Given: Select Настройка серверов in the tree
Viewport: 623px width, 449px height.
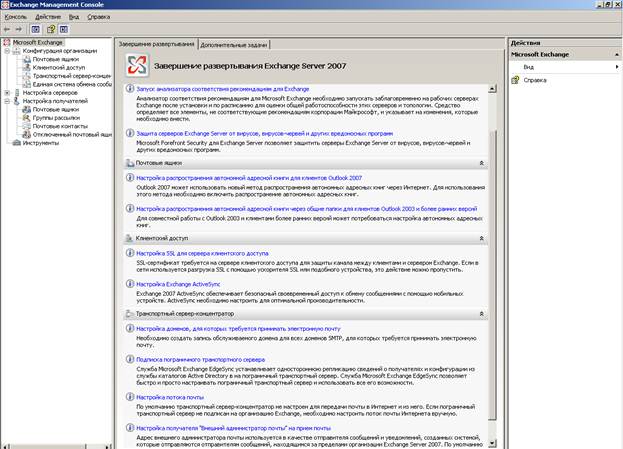Looking at the screenshot, I should pyautogui.click(x=50, y=93).
